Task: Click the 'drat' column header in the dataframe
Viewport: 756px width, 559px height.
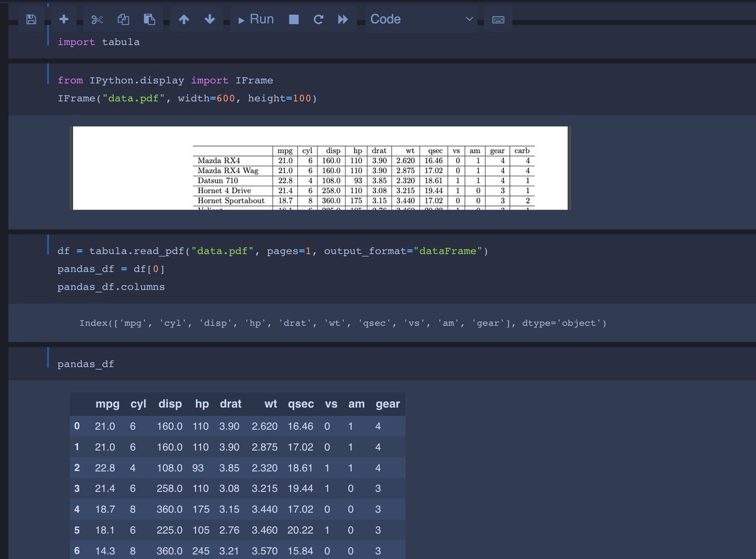Action: click(231, 404)
